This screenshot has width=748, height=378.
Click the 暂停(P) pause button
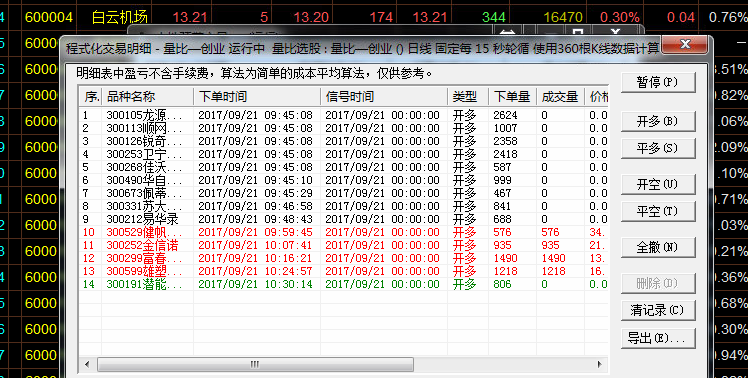(x=658, y=82)
